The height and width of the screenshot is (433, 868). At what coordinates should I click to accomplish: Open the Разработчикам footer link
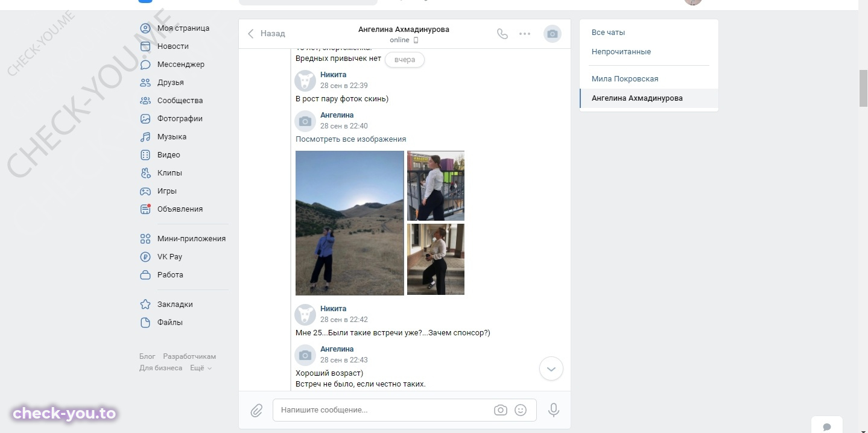[x=189, y=356]
